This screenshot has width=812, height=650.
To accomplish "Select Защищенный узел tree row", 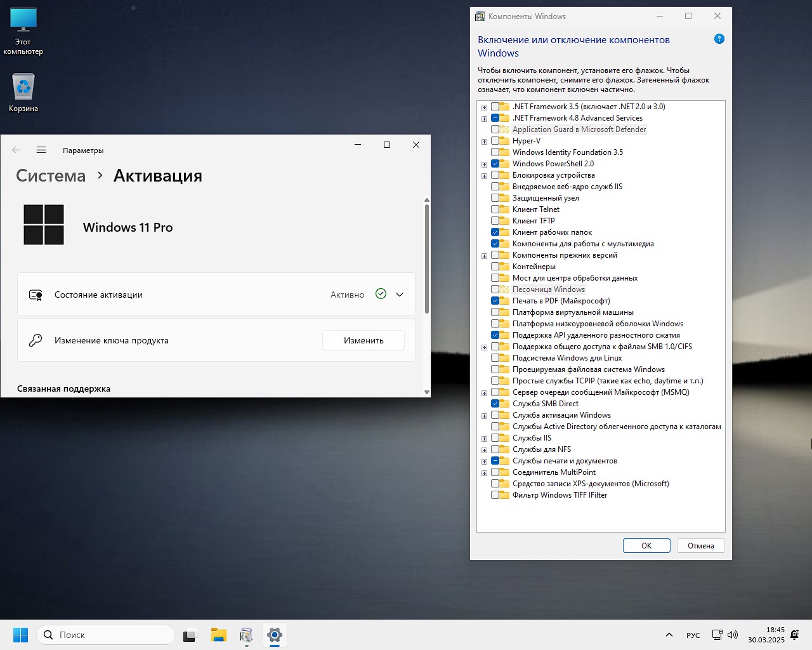I will (546, 198).
